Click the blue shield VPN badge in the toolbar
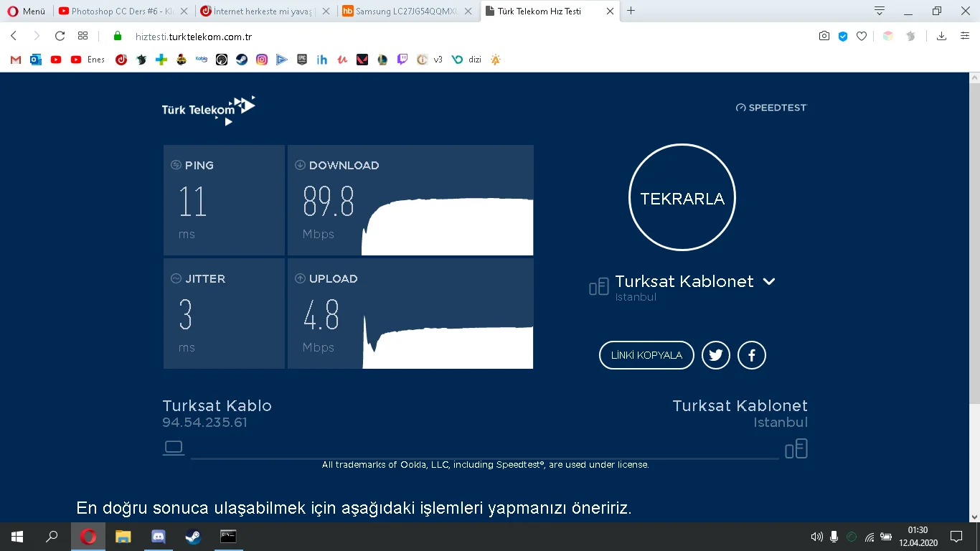This screenshot has width=980, height=551. pyautogui.click(x=842, y=35)
